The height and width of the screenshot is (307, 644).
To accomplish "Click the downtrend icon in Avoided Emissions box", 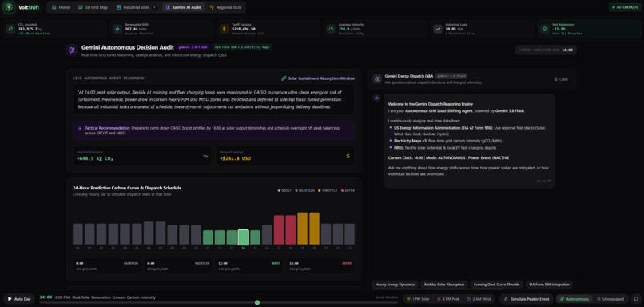I will tap(205, 156).
